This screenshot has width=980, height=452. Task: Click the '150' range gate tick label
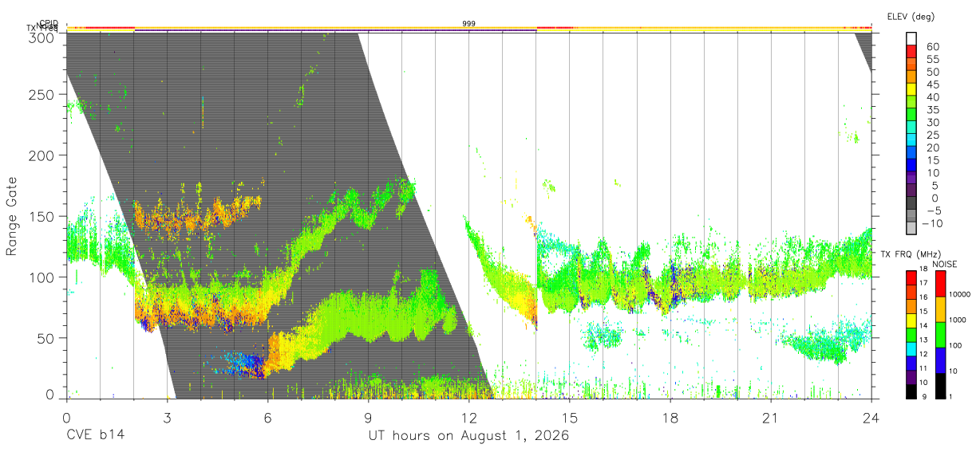click(x=43, y=216)
